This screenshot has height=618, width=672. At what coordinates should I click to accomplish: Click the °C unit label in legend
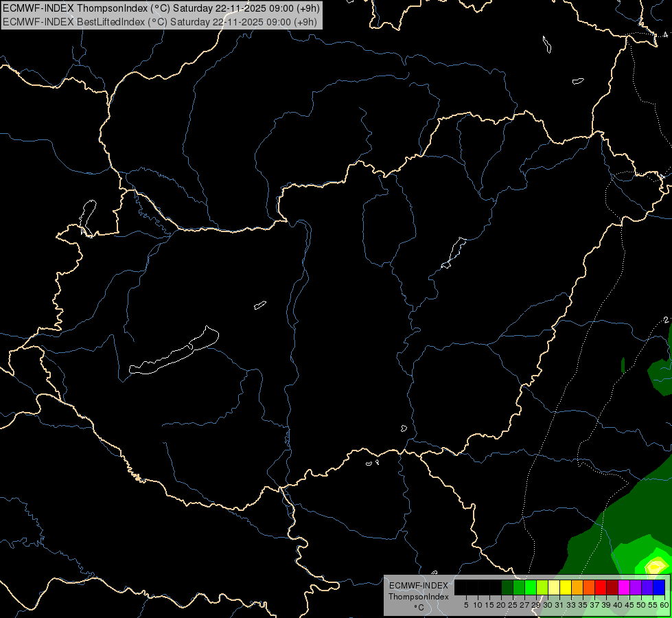coord(419,608)
